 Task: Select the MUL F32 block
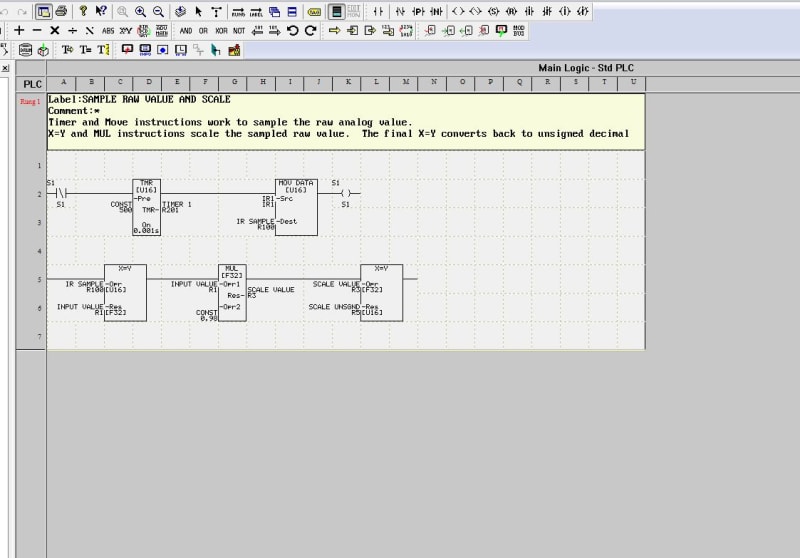click(232, 293)
